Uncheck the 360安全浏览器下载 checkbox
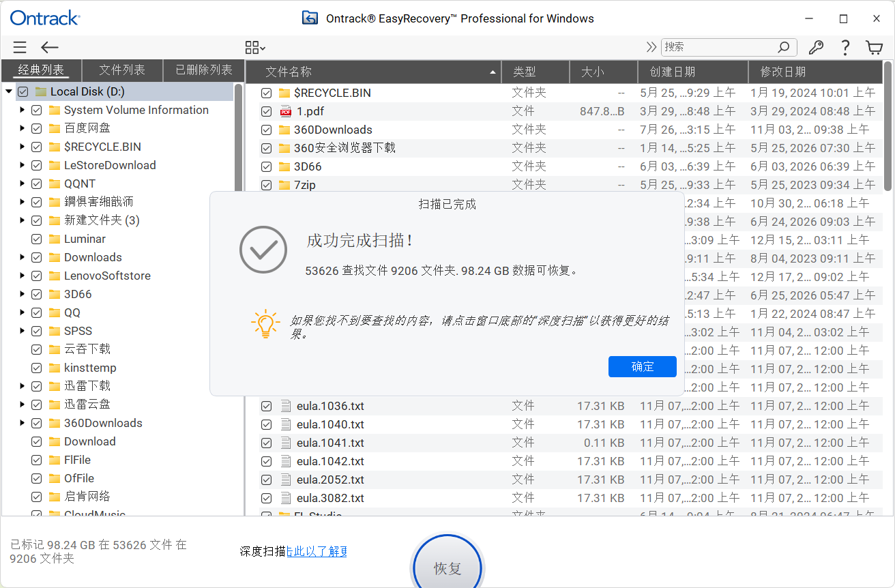Image resolution: width=895 pixels, height=588 pixels. pos(267,148)
